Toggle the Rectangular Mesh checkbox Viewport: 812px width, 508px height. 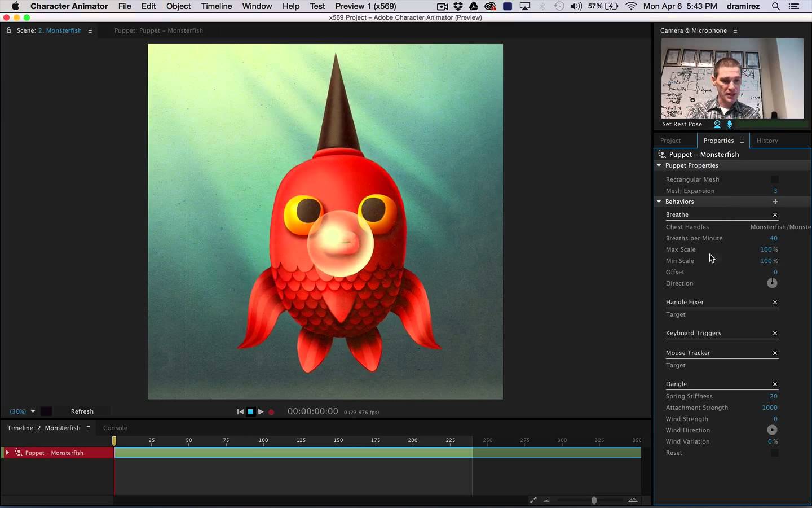coord(775,179)
